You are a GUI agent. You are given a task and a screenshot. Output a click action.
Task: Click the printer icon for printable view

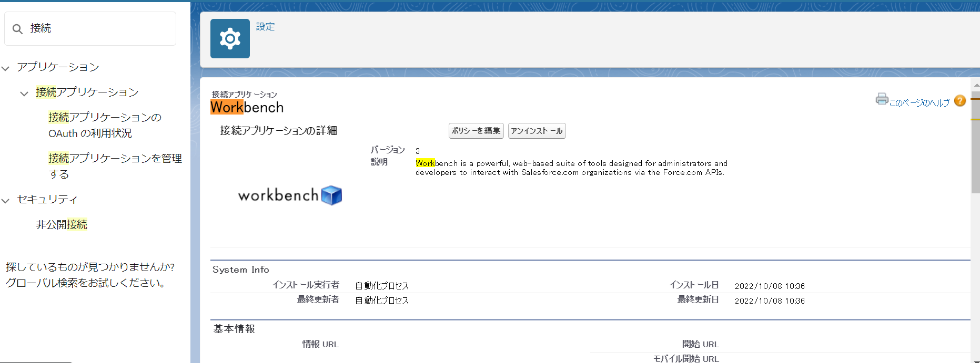pos(882,99)
